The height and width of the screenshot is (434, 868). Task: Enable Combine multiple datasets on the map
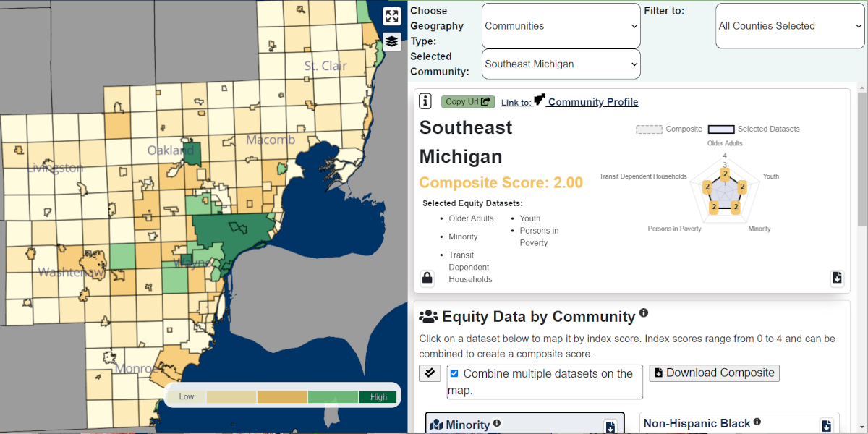(x=454, y=373)
